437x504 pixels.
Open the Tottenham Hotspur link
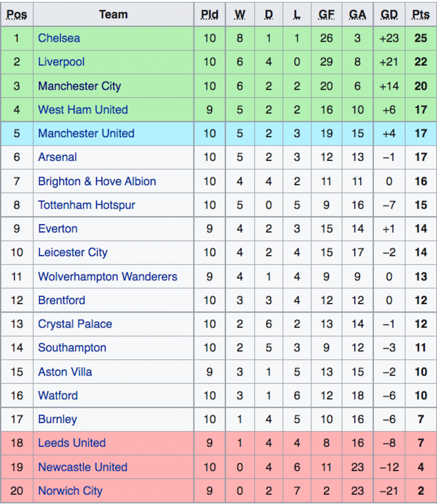(87, 205)
